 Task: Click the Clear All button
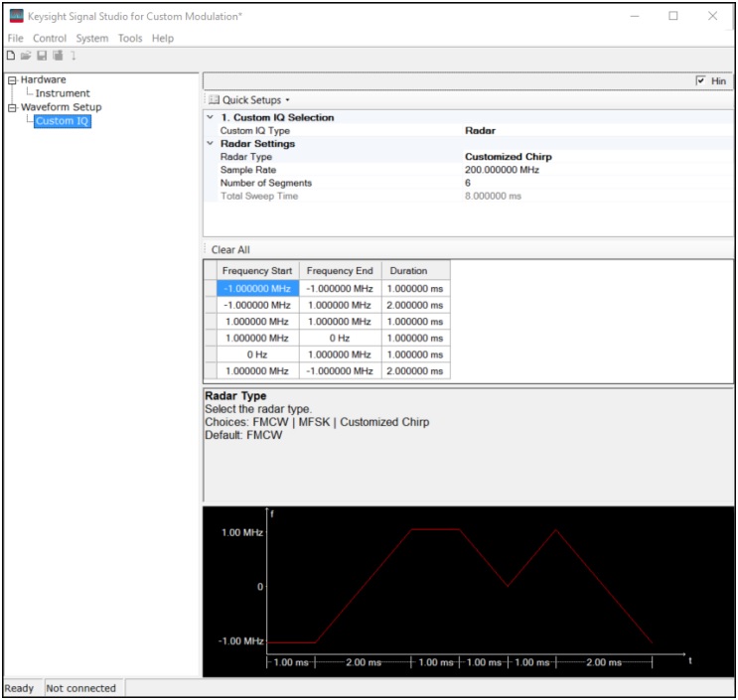[x=230, y=250]
